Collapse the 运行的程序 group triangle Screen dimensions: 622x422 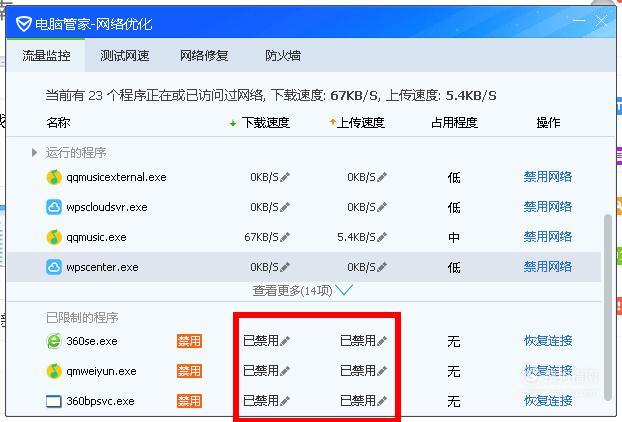pyautogui.click(x=35, y=152)
